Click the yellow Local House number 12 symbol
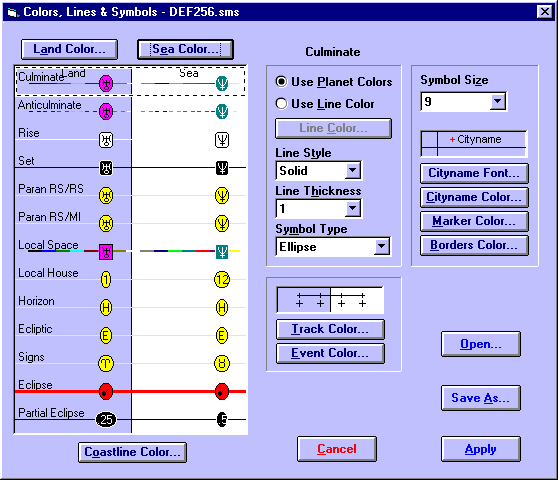This screenshot has width=558, height=480. click(222, 280)
